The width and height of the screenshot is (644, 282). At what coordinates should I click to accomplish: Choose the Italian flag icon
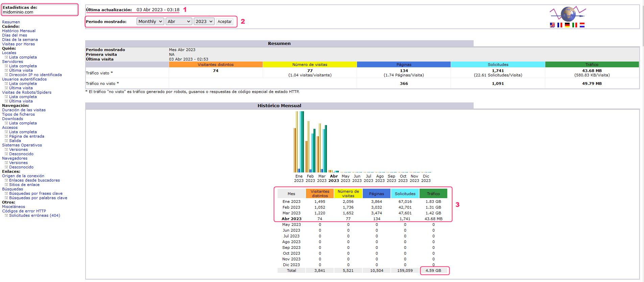[575, 25]
